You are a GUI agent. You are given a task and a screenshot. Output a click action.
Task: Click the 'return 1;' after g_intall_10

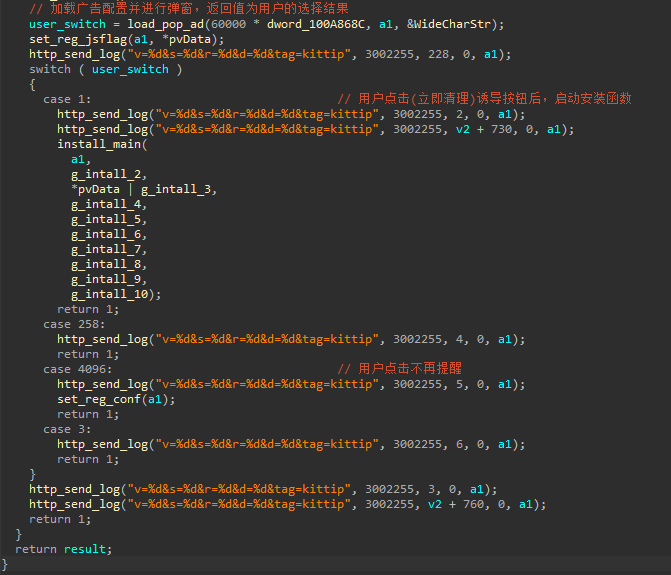(88, 309)
